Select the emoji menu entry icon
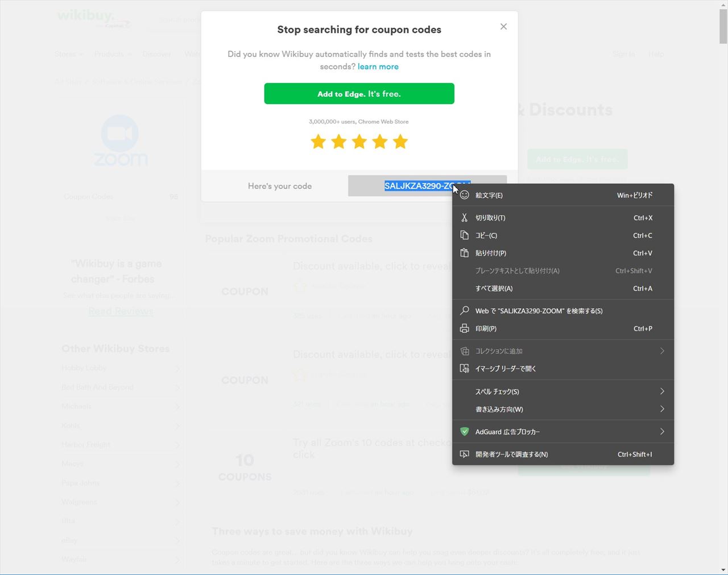Viewport: 728px width, 575px height. 465,195
